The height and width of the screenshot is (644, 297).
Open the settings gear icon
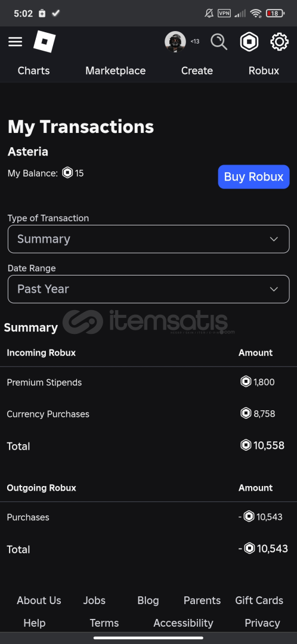[279, 42]
